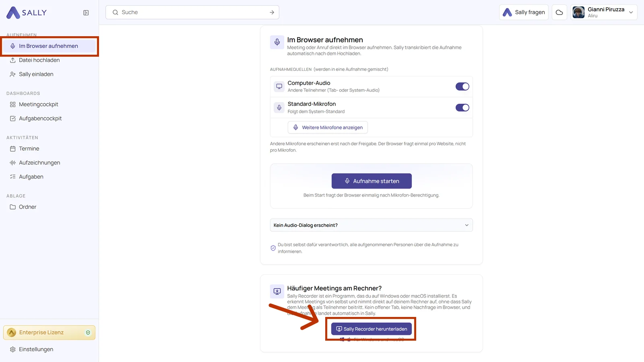Click the microphone icon beside Im Browser aufnehmen heading
644x362 pixels.
[x=277, y=42]
